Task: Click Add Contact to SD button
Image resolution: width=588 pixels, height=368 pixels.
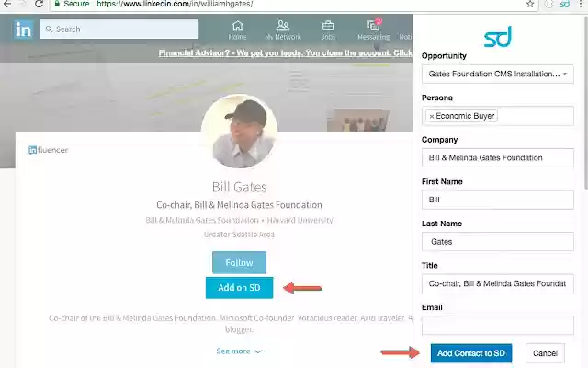Action: [471, 353]
